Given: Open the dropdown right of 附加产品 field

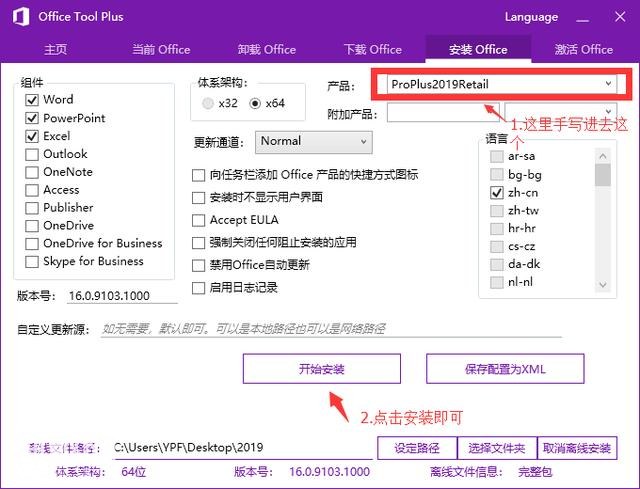Looking at the screenshot, I should [x=560, y=112].
